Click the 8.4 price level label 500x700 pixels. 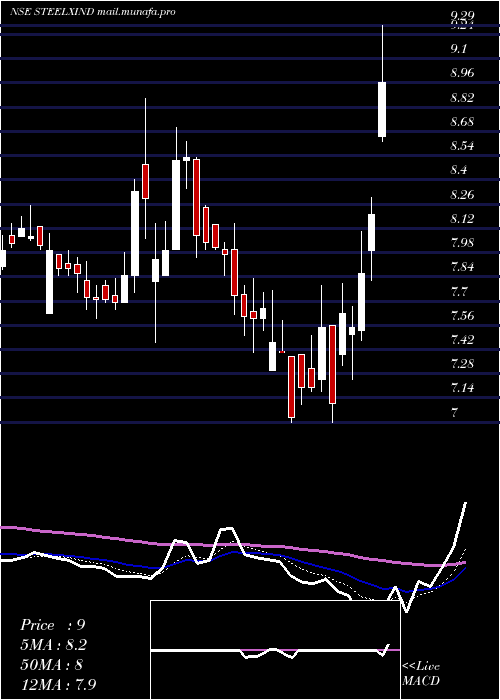click(458, 170)
